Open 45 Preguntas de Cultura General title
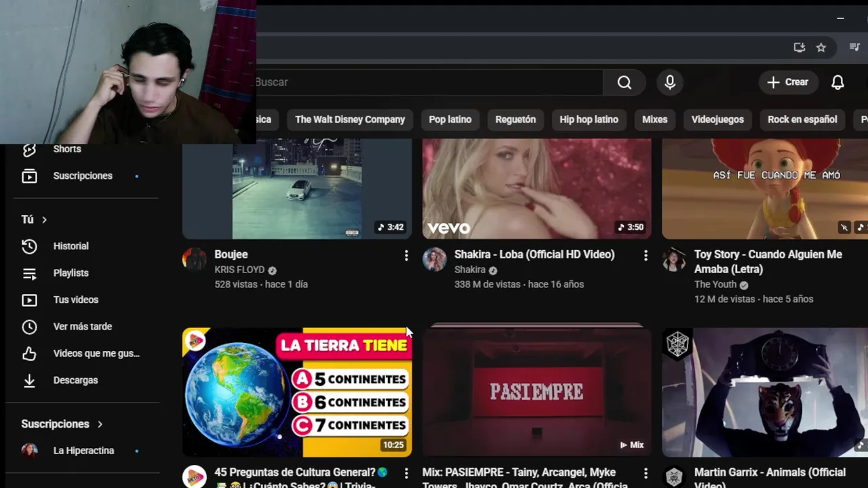Viewport: 868px width, 488px height. 301,477
